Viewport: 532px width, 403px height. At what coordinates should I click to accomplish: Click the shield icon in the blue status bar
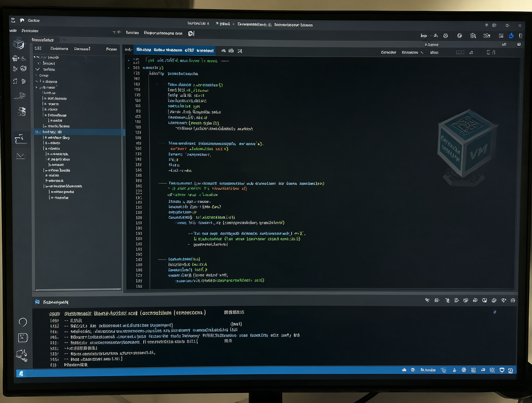click(502, 370)
